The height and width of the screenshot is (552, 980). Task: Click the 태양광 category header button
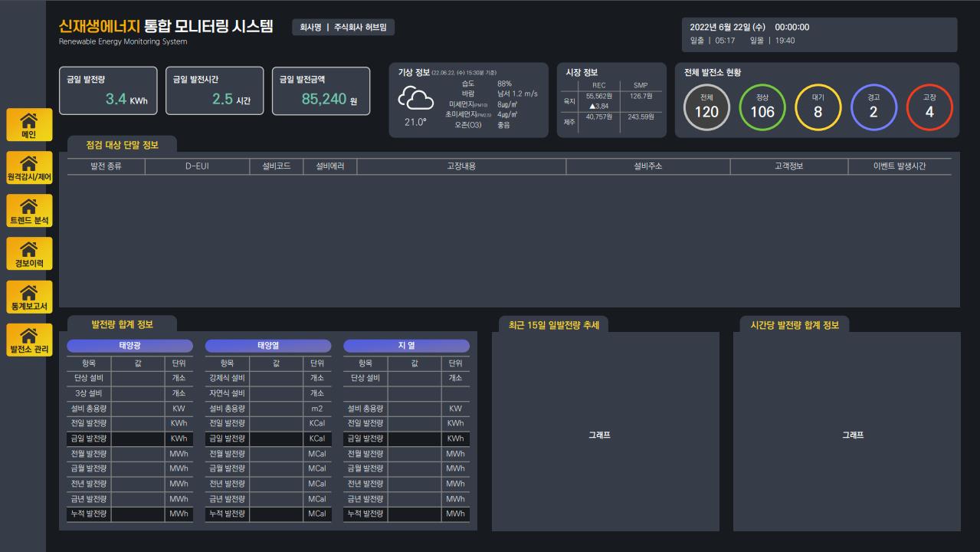tap(129, 346)
